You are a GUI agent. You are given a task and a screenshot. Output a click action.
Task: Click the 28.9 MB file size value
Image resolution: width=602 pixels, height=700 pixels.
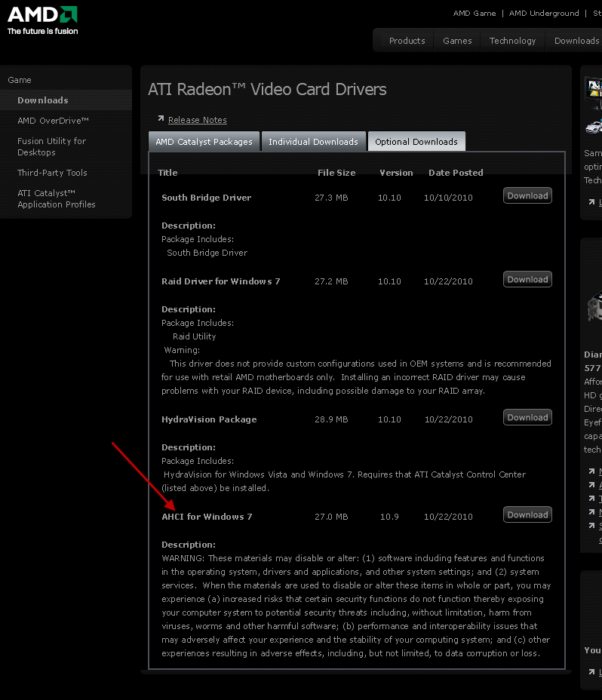[x=331, y=419]
